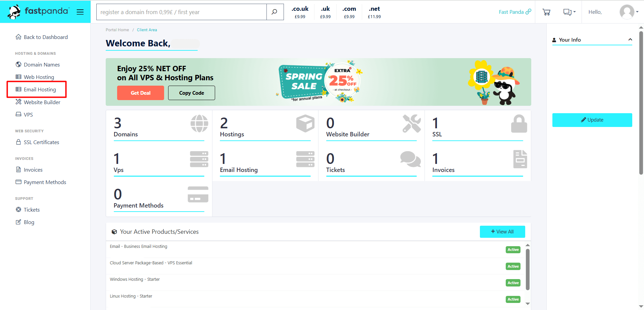This screenshot has height=310, width=644.
Task: Go Back to Dashboard
Action: (x=42, y=37)
